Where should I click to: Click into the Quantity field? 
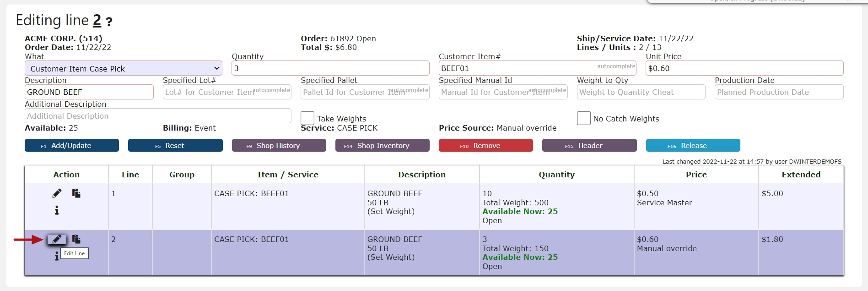pyautogui.click(x=330, y=68)
